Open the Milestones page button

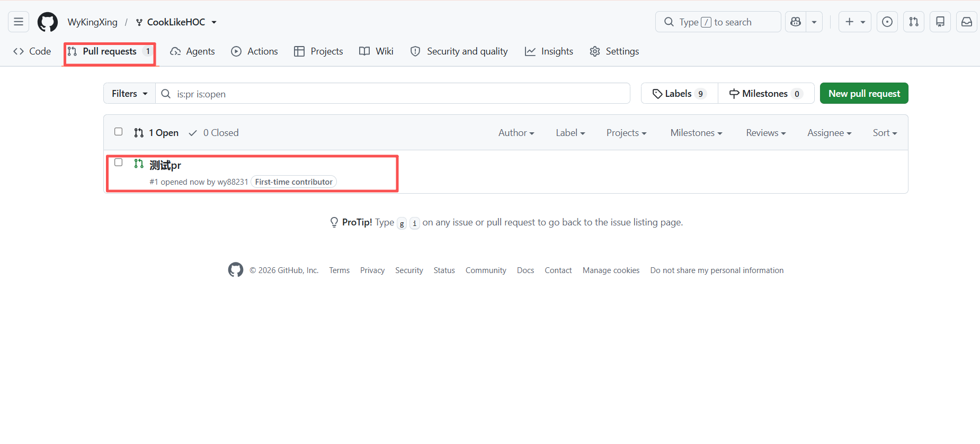pos(766,94)
